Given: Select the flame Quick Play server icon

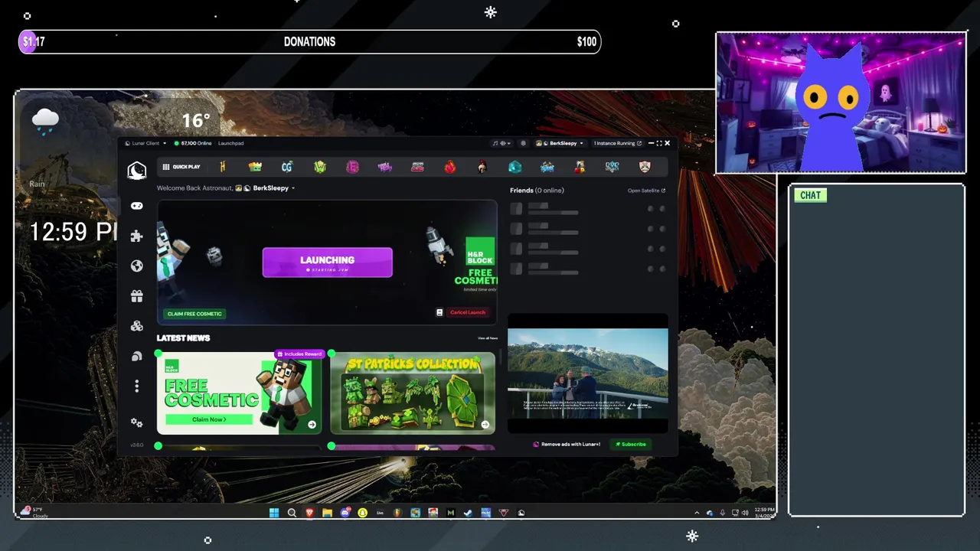Looking at the screenshot, I should [x=449, y=167].
